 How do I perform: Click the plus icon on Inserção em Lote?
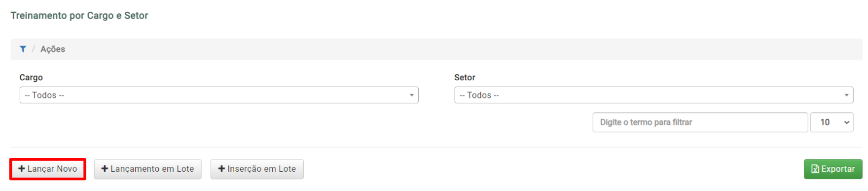point(221,169)
